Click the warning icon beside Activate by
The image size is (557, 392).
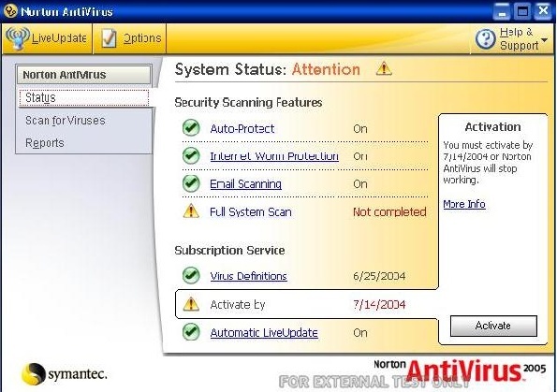click(x=191, y=304)
